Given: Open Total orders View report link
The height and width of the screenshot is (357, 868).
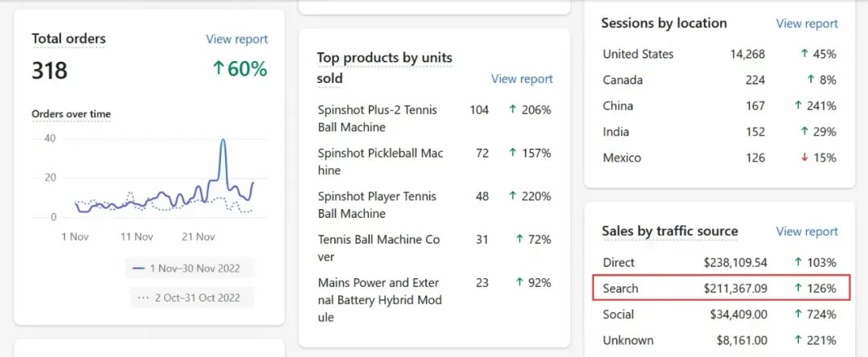Looking at the screenshot, I should [236, 39].
